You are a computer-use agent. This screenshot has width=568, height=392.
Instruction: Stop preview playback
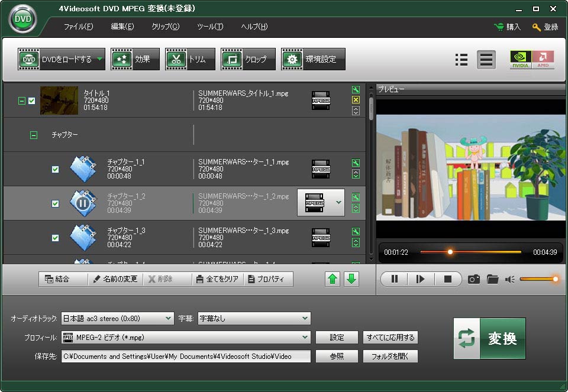(x=448, y=279)
